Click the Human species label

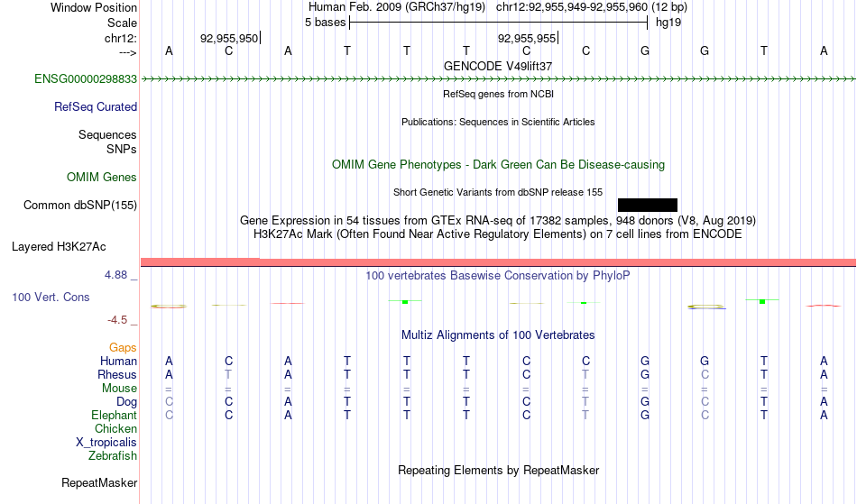(118, 361)
